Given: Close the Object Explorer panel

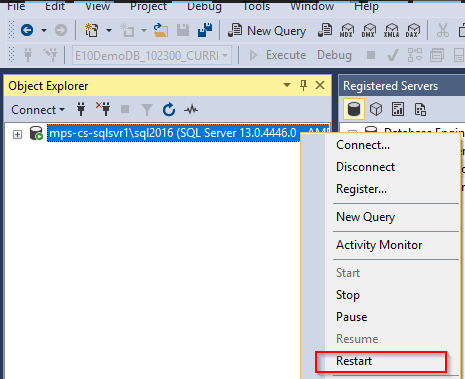Looking at the screenshot, I should (320, 85).
